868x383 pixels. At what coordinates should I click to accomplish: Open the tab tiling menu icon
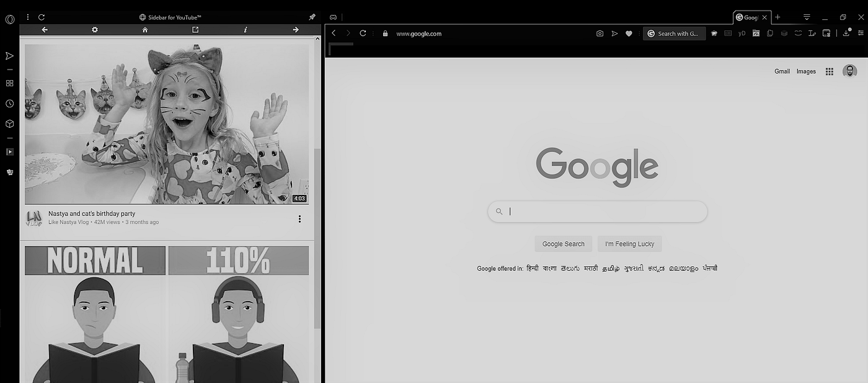805,17
